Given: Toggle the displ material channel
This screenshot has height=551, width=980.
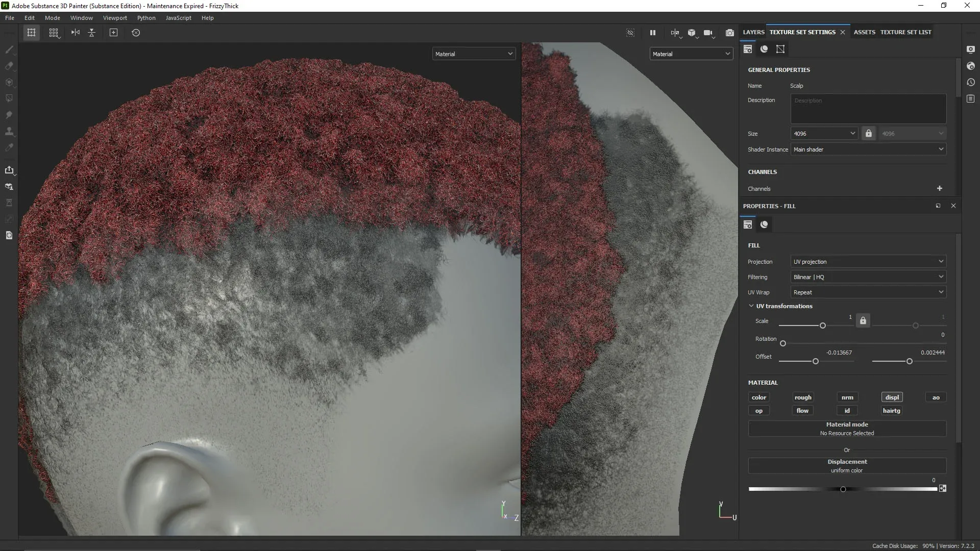Looking at the screenshot, I should pyautogui.click(x=892, y=397).
